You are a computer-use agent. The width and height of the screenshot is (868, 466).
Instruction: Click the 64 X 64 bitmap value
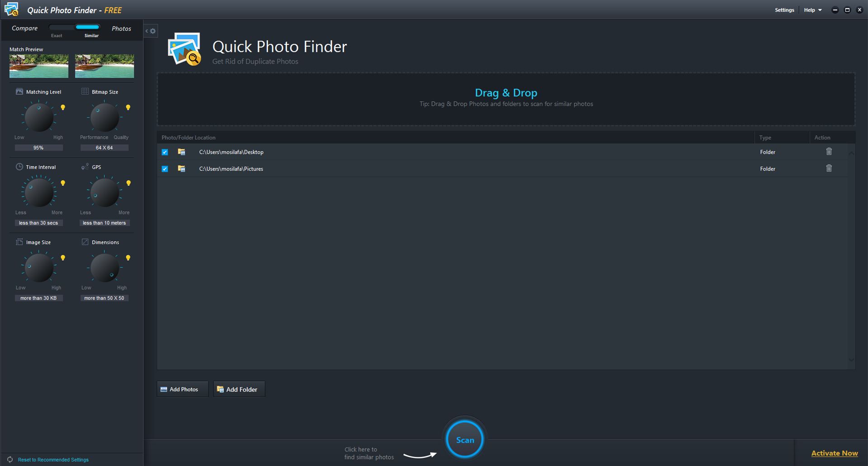click(104, 147)
